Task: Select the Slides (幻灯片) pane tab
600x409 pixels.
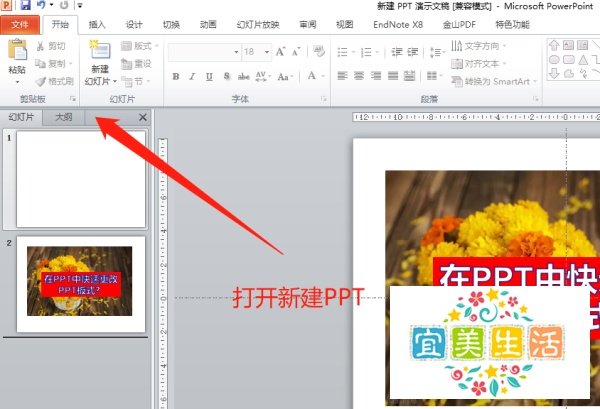Action: coord(21,117)
